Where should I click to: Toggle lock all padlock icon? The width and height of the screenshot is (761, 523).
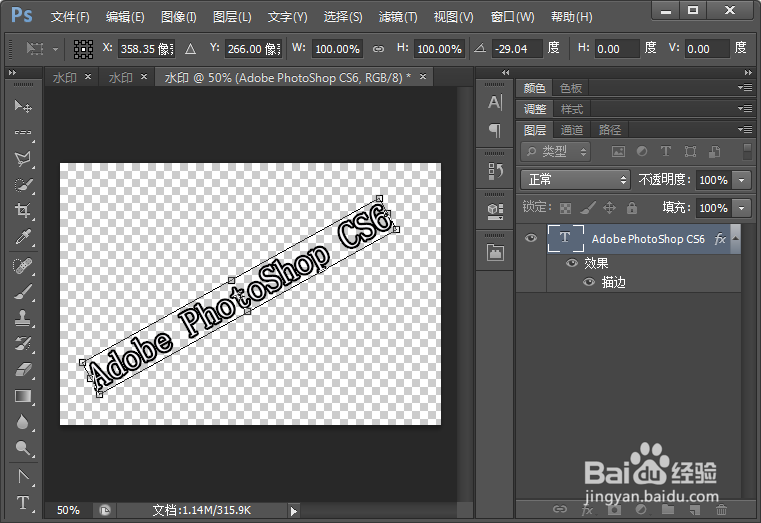[631, 208]
